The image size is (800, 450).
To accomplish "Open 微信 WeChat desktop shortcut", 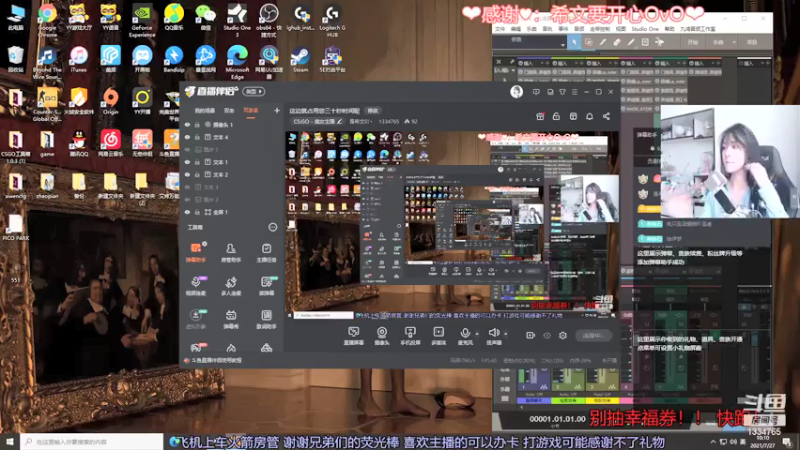I will (206, 18).
